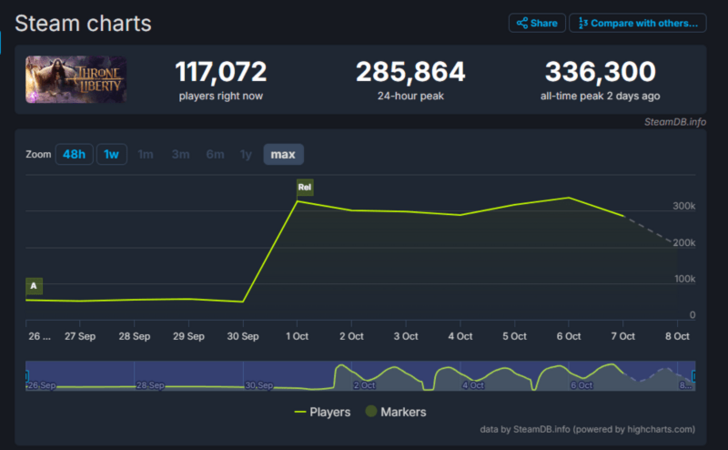Click the Steam charts heading
This screenshot has width=728, height=450.
(83, 23)
